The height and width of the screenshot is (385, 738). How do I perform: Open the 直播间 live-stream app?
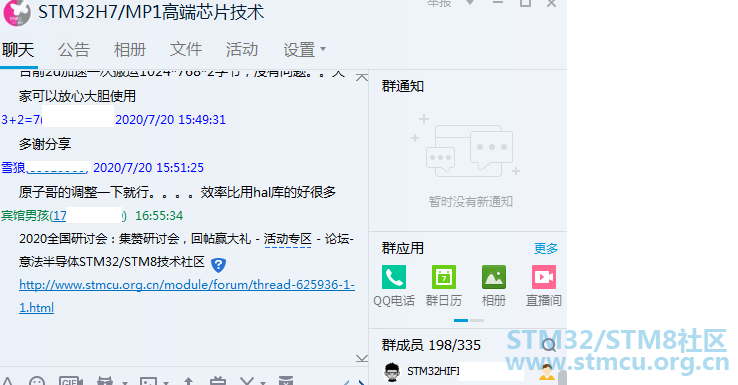544,277
